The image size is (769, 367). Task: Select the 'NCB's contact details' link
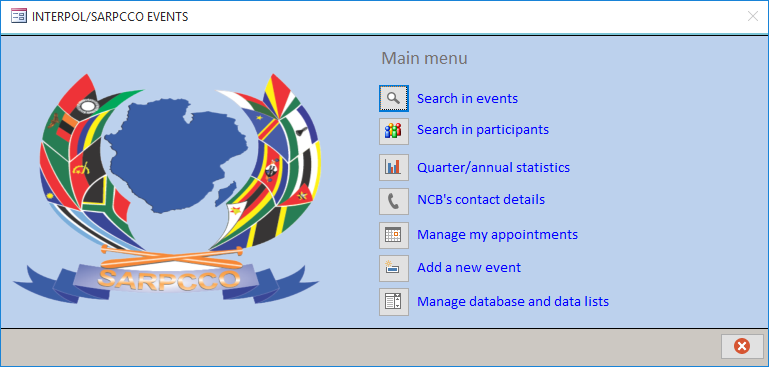coord(481,200)
